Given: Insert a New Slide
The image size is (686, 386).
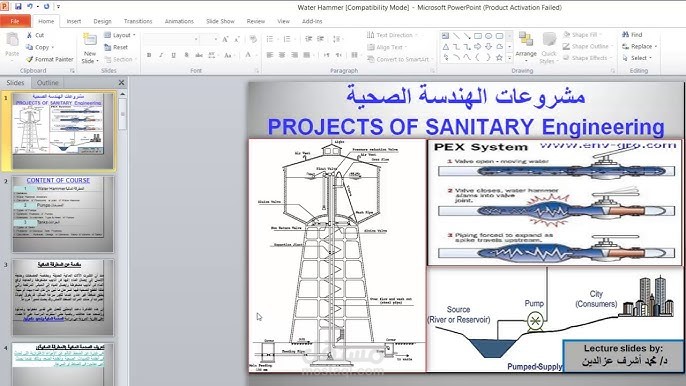Looking at the screenshot, I should click(90, 48).
